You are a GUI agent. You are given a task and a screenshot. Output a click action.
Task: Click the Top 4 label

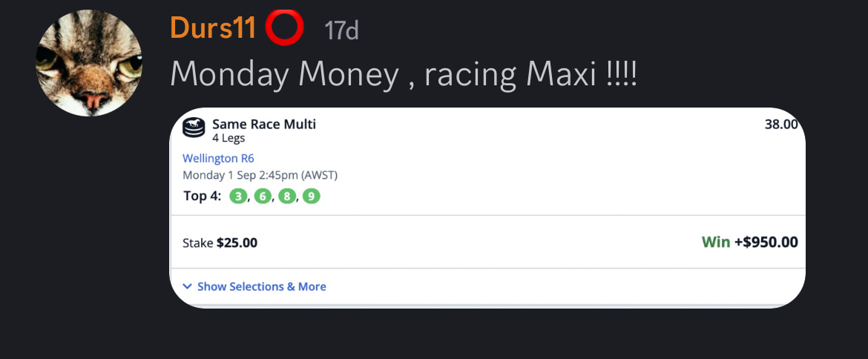[202, 197]
